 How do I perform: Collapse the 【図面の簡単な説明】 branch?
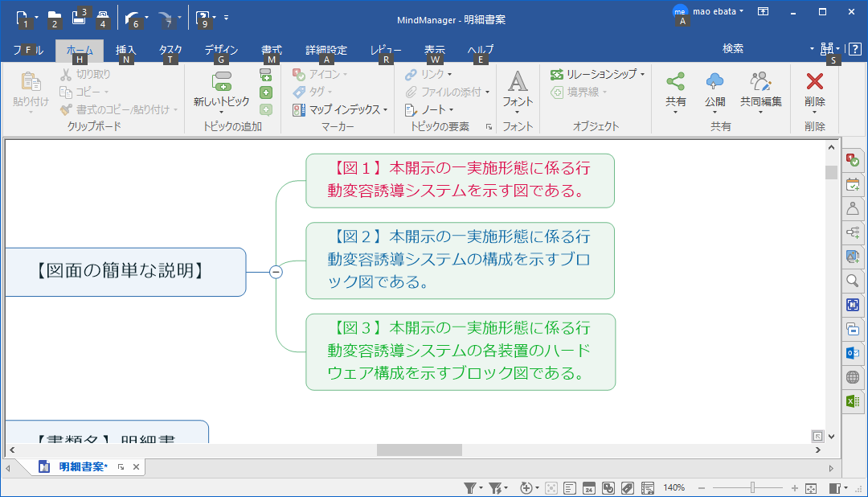(276, 272)
